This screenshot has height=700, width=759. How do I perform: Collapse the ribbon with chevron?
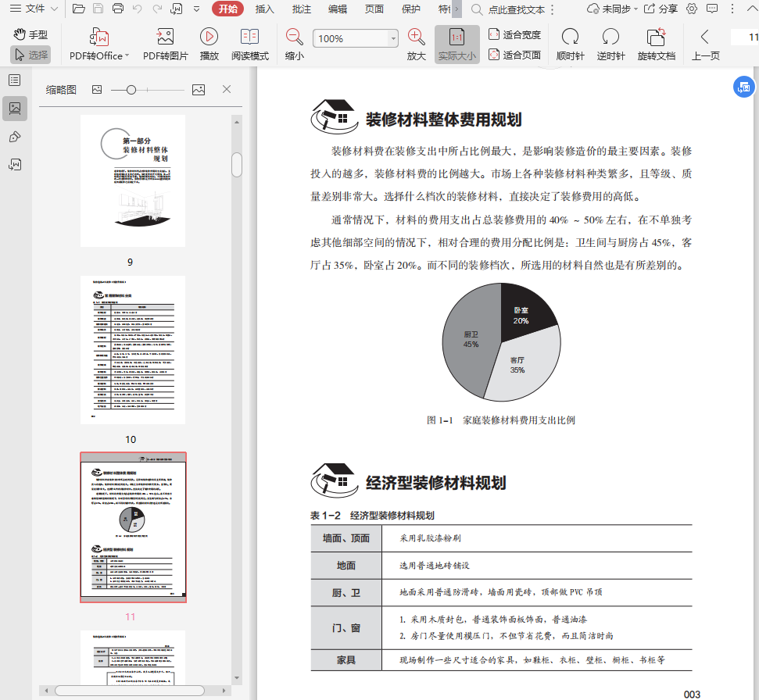752,9
